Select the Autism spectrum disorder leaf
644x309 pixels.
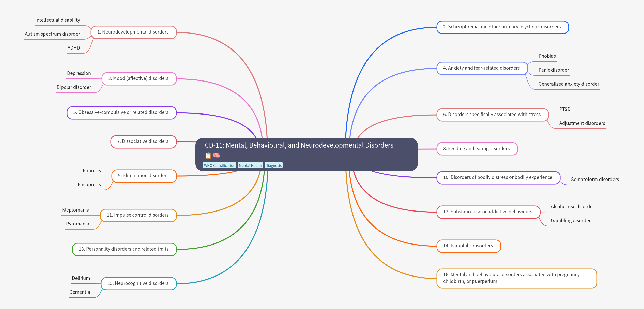(52, 34)
